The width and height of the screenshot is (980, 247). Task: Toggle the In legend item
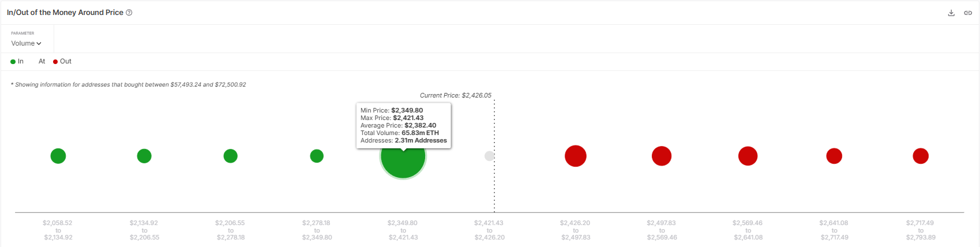pos(17,61)
